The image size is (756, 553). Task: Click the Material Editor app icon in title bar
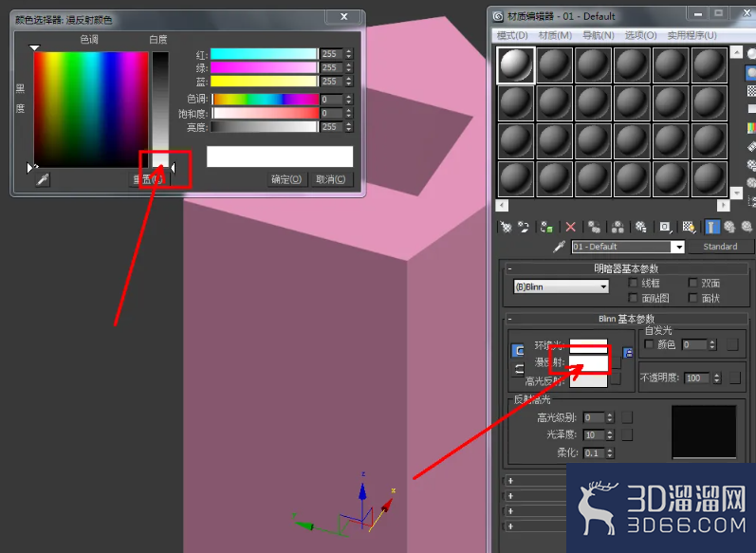coord(498,16)
